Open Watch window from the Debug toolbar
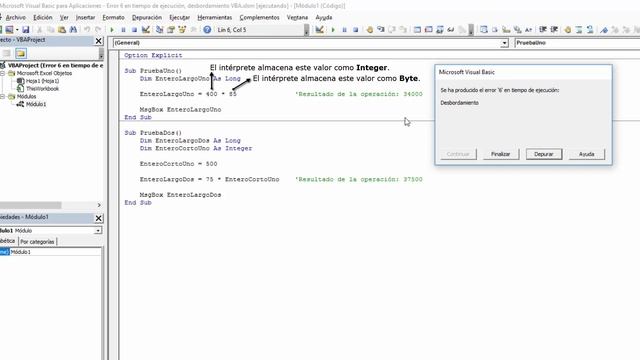This screenshot has height=360, width=640. [x=440, y=30]
